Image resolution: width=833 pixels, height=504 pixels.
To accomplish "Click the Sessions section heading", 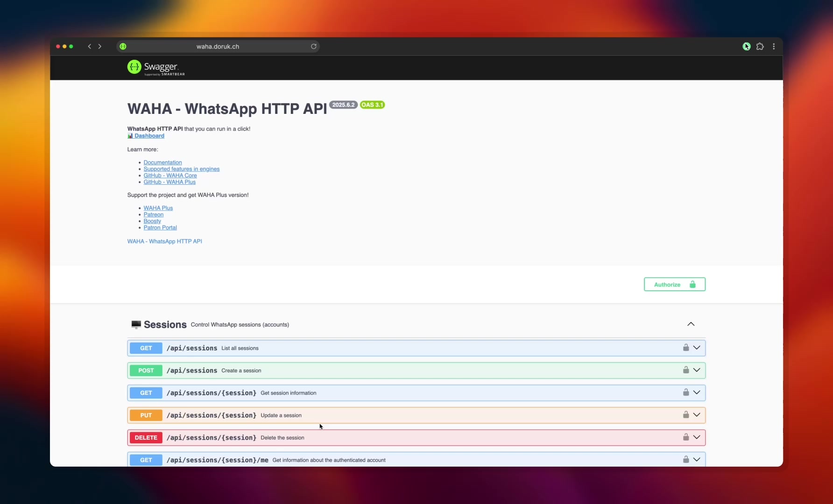I will (165, 325).
